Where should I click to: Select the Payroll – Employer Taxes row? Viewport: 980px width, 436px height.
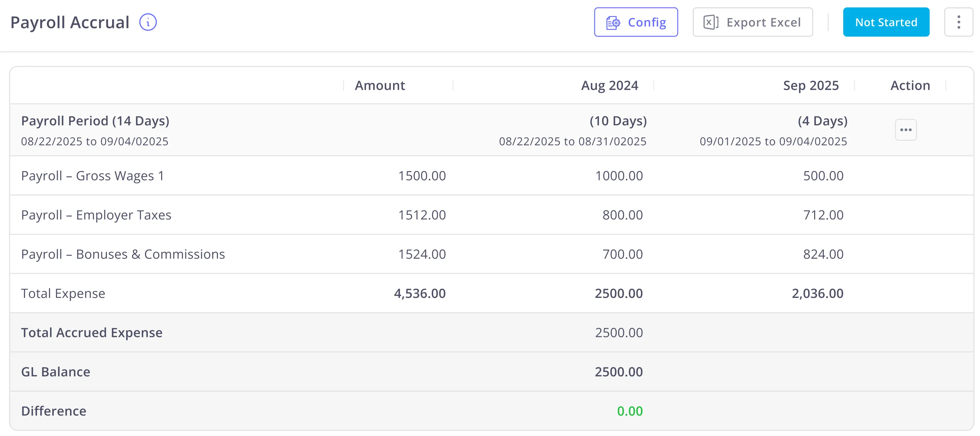(x=96, y=215)
